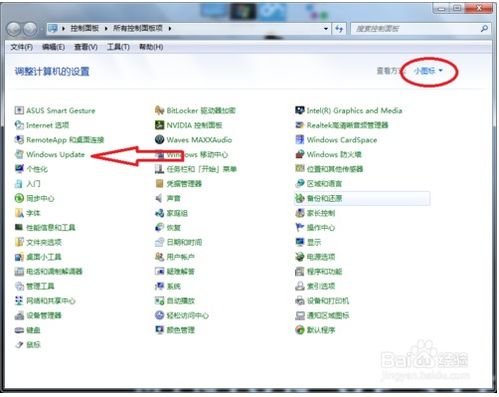Open the Windows firewall icon
This screenshot has height=397, width=499.
tap(300, 154)
